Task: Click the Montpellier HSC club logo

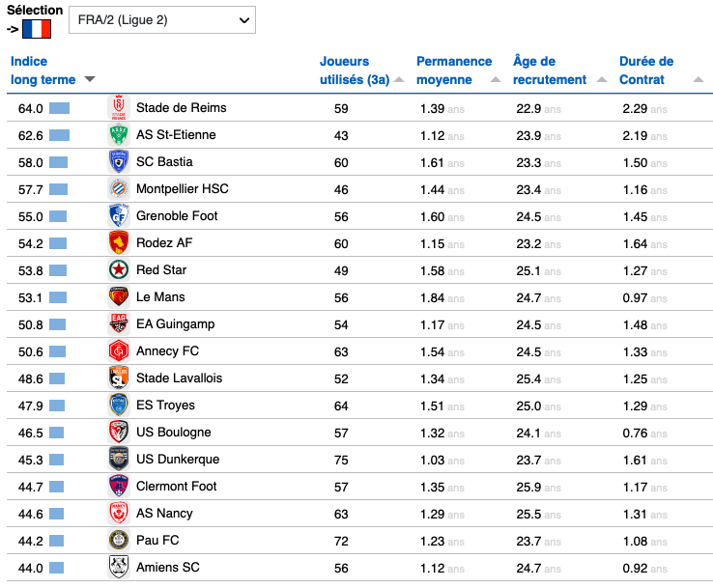Action: [x=119, y=189]
